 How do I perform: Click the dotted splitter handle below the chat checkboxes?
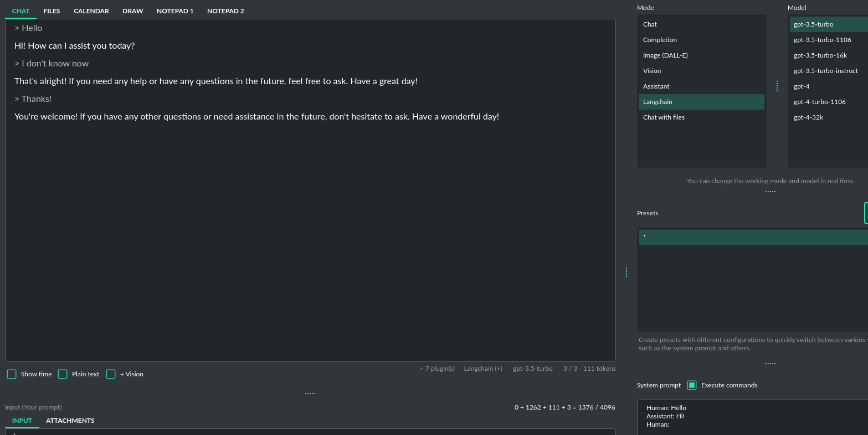310,393
